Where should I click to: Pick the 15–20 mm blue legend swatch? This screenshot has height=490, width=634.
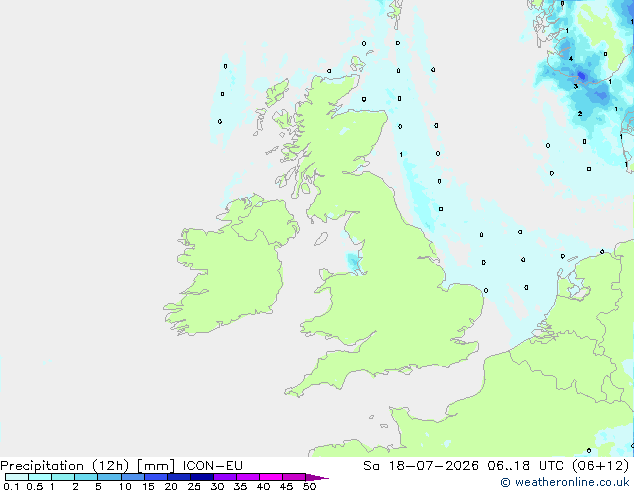click(x=155, y=477)
